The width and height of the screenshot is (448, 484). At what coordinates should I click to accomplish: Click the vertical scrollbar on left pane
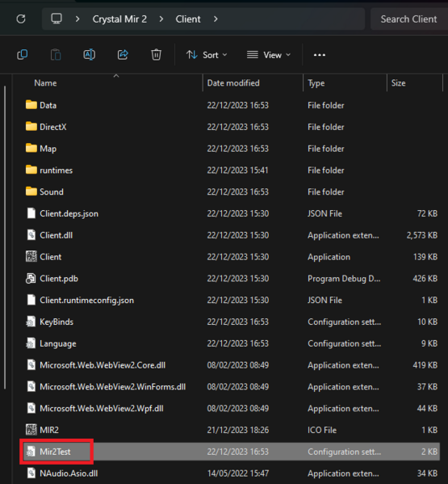click(5, 238)
